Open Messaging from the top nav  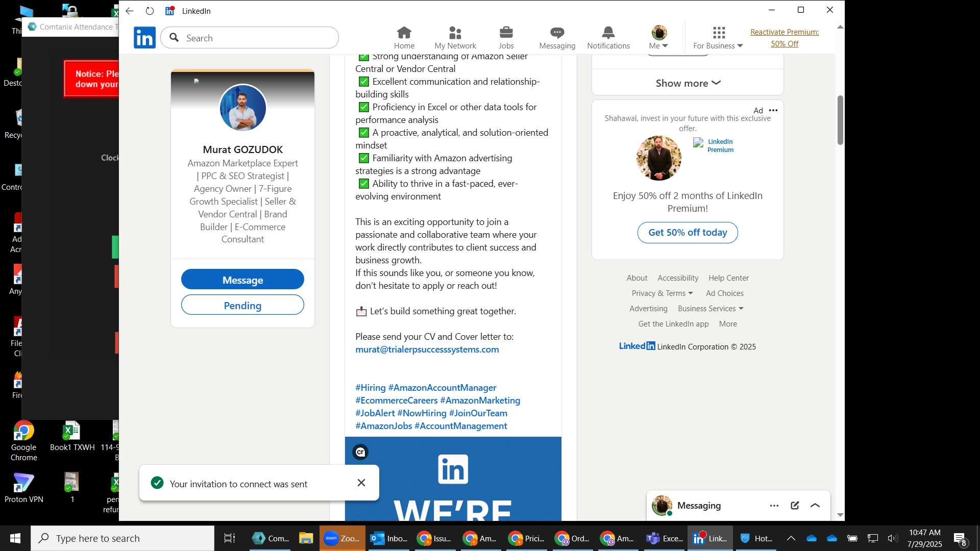click(x=557, y=38)
